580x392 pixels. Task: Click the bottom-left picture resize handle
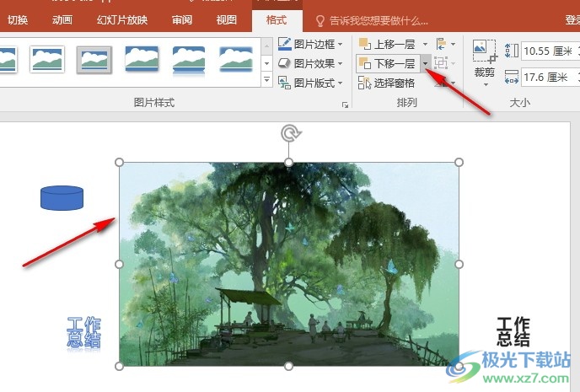(x=119, y=367)
